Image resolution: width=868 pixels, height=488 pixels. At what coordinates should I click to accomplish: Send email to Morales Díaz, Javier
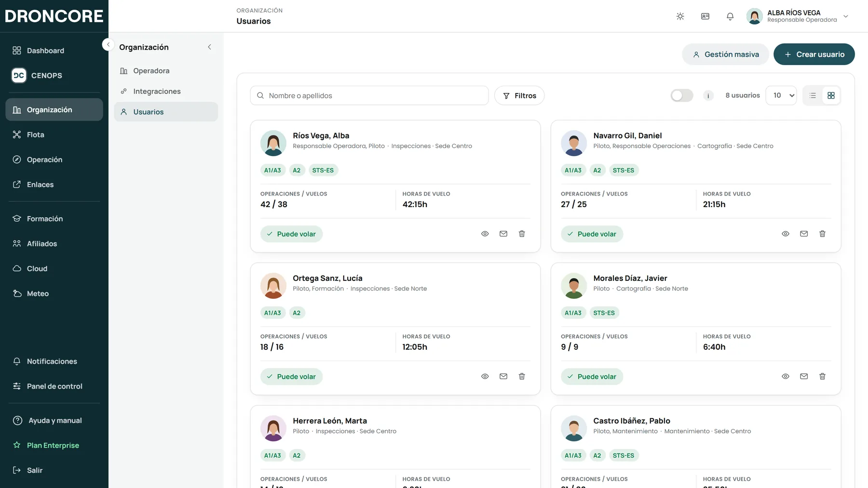coord(804,376)
